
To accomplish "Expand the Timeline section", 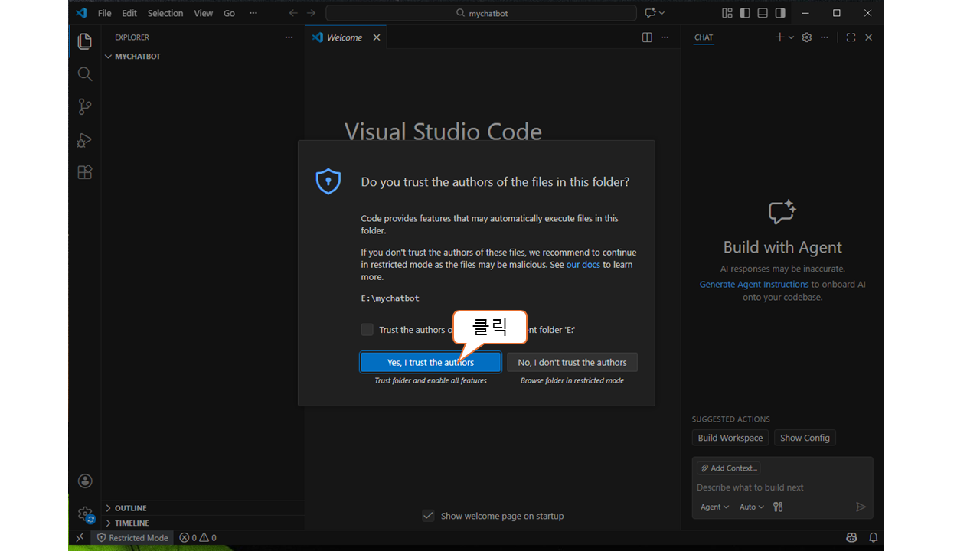I will coord(132,523).
